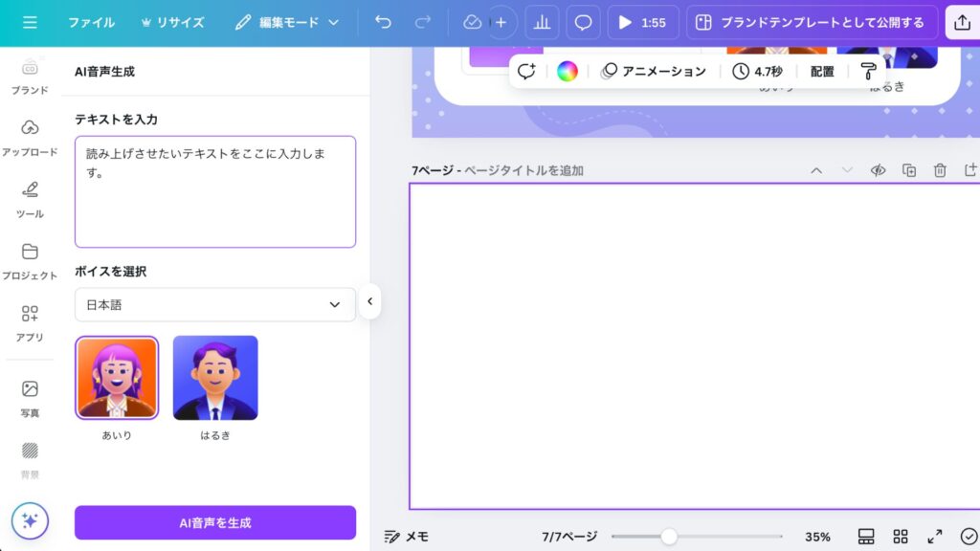Delete page 7 with trash icon
Screen dimensions: 980x551
point(940,170)
